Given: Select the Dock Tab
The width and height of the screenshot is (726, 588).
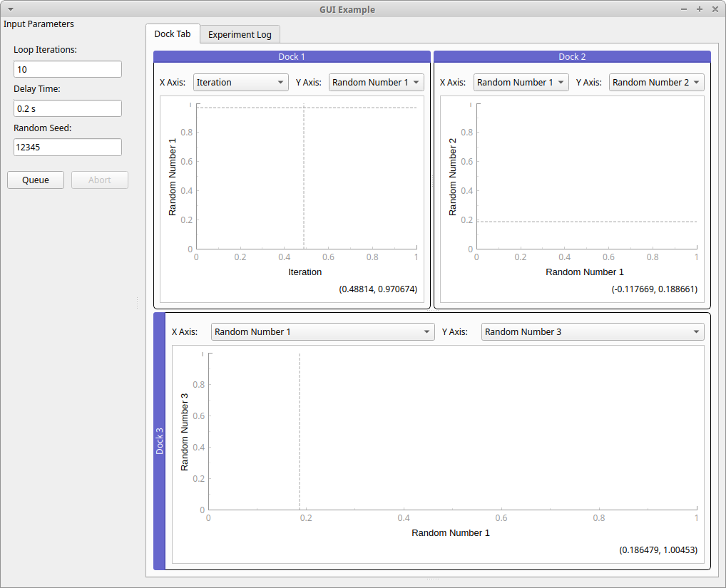Looking at the screenshot, I should pos(173,34).
